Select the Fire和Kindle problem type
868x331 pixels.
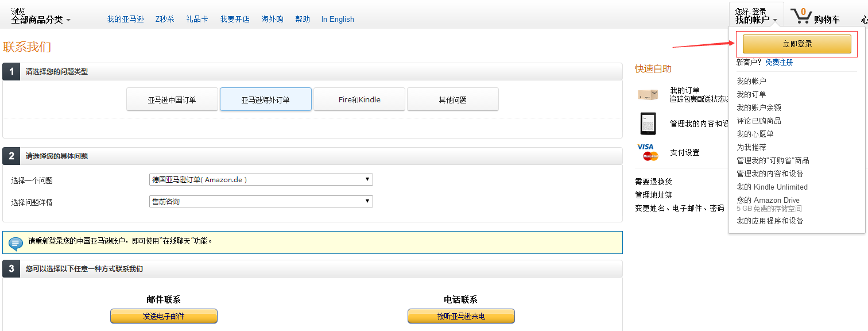click(x=359, y=99)
